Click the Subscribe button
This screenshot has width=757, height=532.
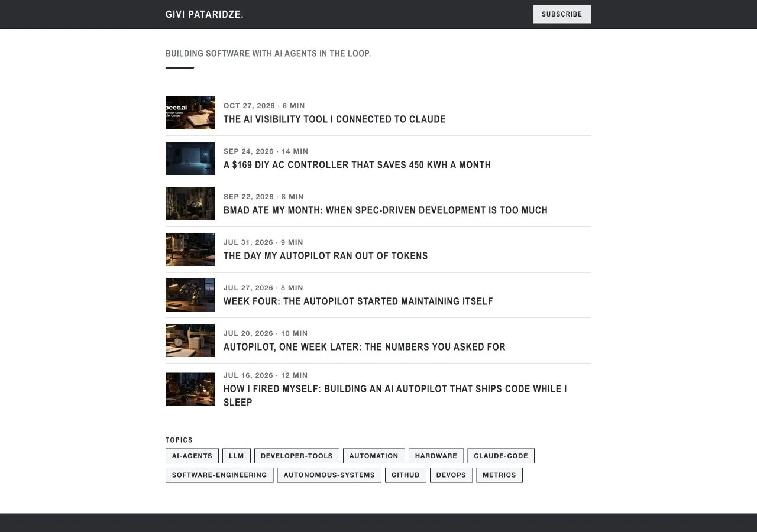(562, 14)
